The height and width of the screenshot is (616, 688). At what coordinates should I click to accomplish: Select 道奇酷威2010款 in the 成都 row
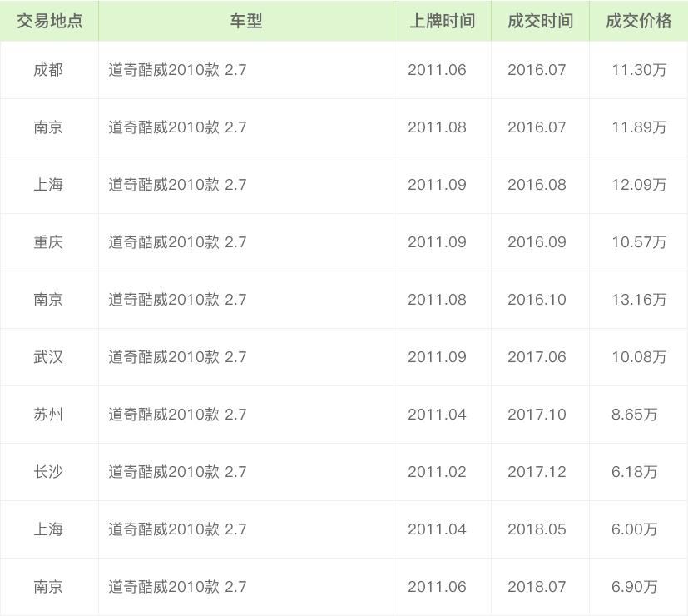click(164, 70)
